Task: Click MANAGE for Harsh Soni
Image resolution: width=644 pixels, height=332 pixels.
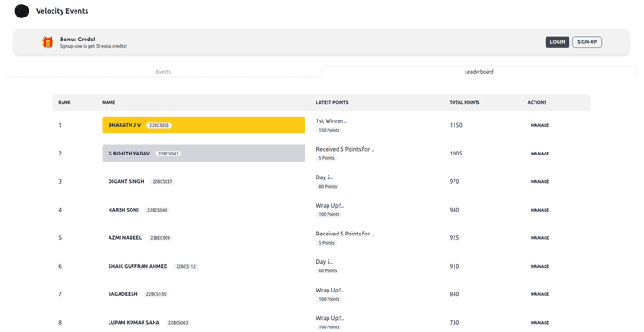Action: (540, 210)
